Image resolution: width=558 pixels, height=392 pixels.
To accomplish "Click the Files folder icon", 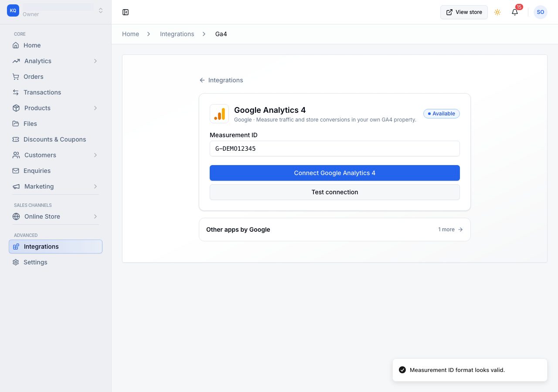I will click(x=16, y=124).
